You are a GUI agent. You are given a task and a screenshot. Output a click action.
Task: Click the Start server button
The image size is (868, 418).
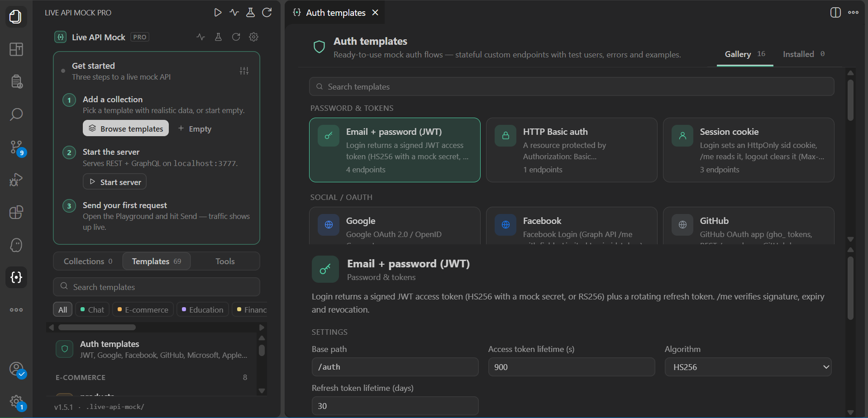(x=114, y=182)
